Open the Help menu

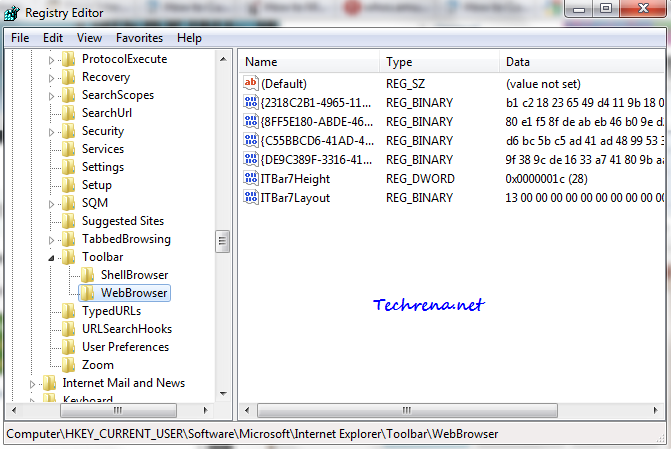pos(189,38)
